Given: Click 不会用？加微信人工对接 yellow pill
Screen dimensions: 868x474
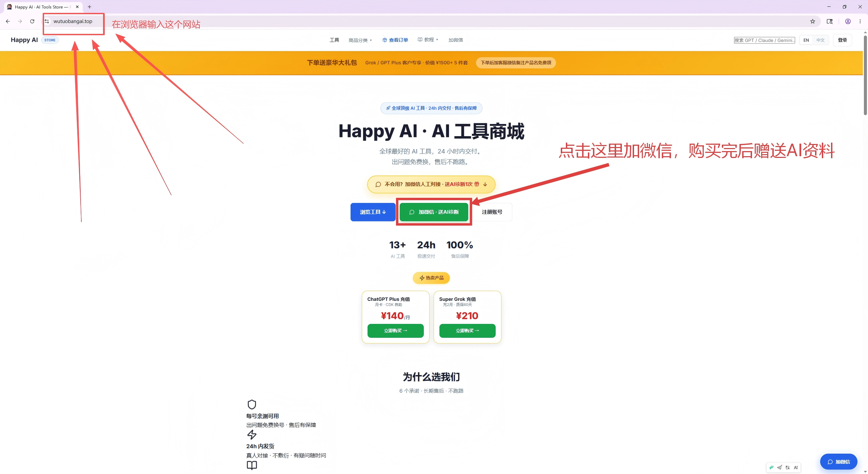Looking at the screenshot, I should (x=431, y=184).
